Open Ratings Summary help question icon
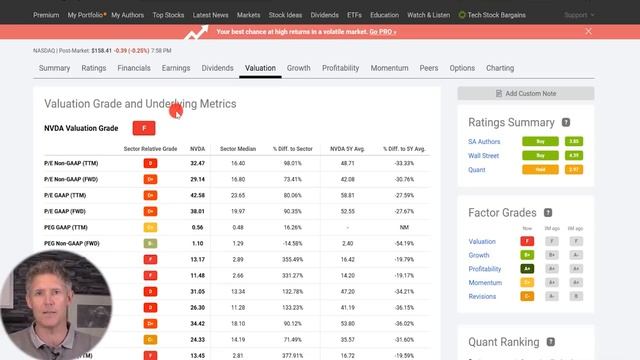The height and width of the screenshot is (360, 640). [x=566, y=122]
